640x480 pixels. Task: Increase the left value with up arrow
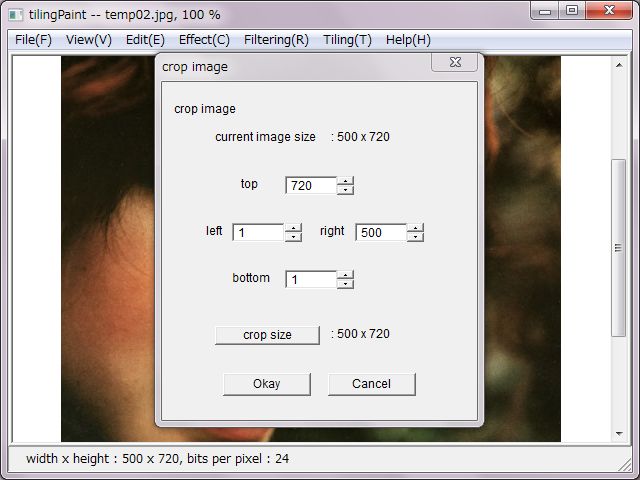pos(293,228)
